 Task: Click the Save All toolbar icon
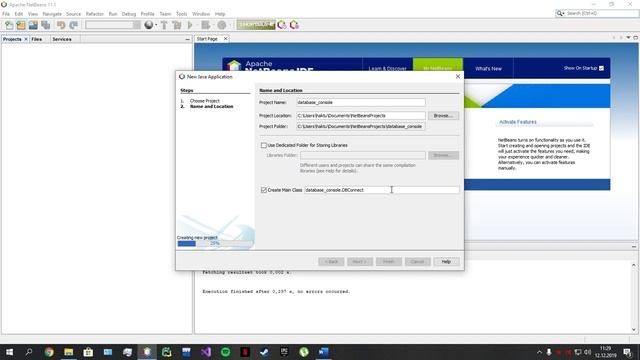(x=46, y=25)
